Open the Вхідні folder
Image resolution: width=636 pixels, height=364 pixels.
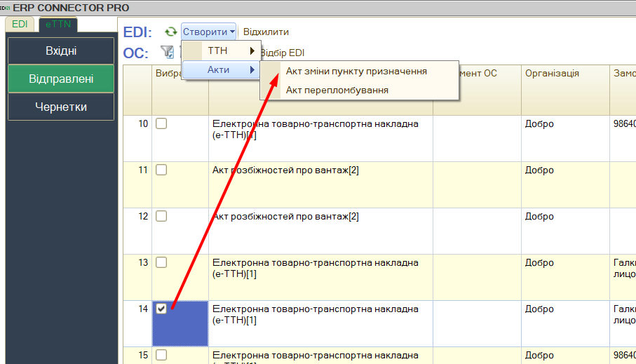click(61, 50)
